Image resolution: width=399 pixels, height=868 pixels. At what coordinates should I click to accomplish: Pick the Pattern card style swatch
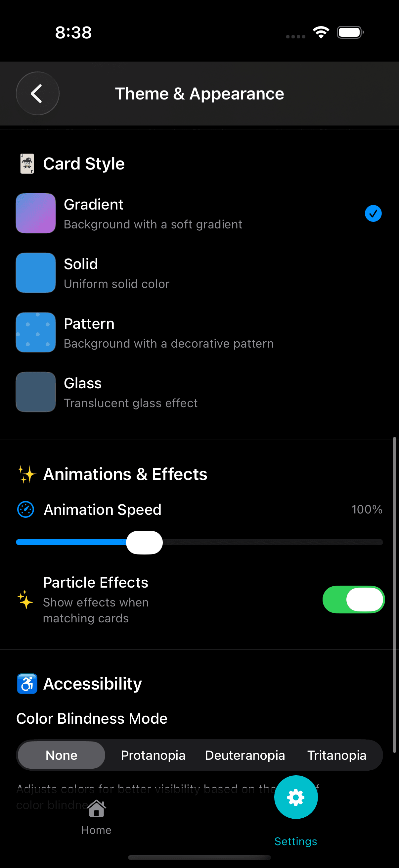[x=36, y=332]
